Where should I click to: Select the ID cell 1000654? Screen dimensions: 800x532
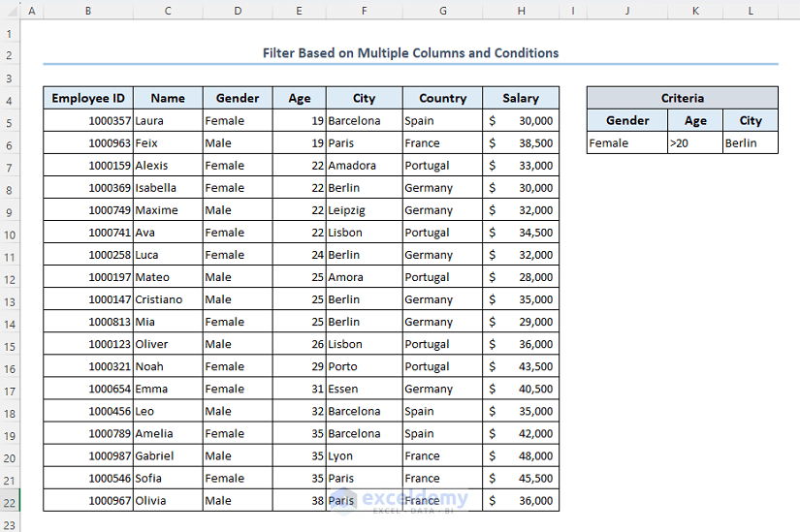(88, 390)
